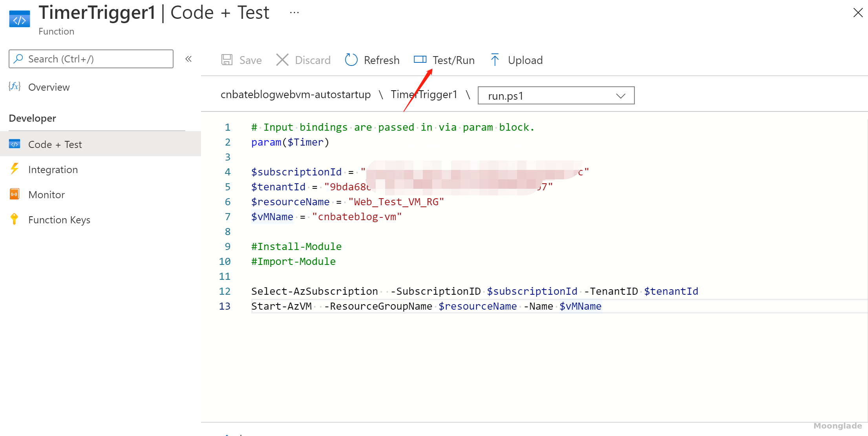Screen dimensions: 868x436
Task: Click the Test/Run panel icon
Action: (x=420, y=60)
